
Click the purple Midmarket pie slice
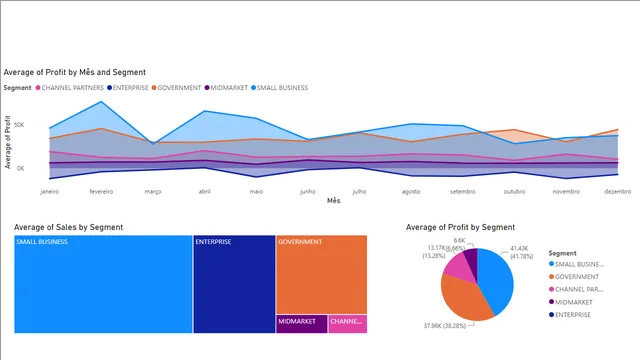coord(472,261)
